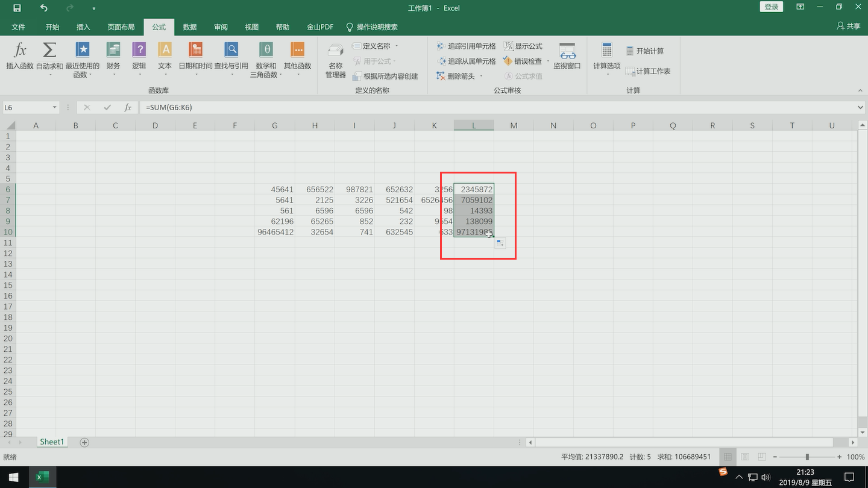Click Calculate Now button
Viewport: 868px width, 488px height.
644,51
